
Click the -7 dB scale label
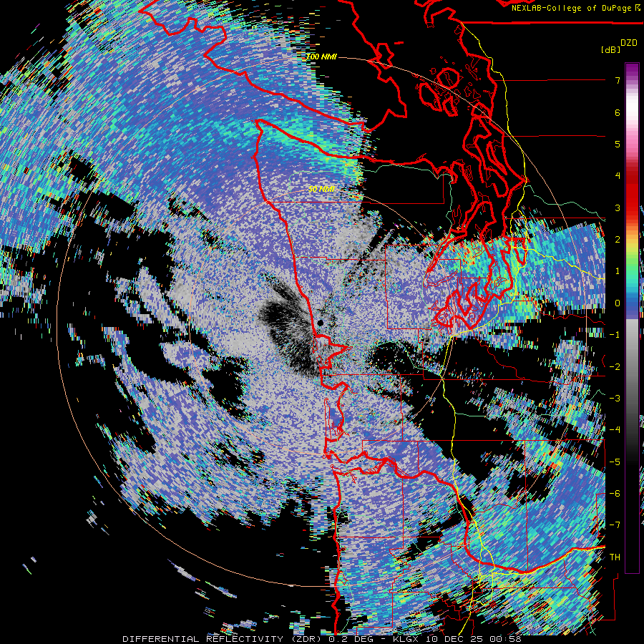pos(615,525)
